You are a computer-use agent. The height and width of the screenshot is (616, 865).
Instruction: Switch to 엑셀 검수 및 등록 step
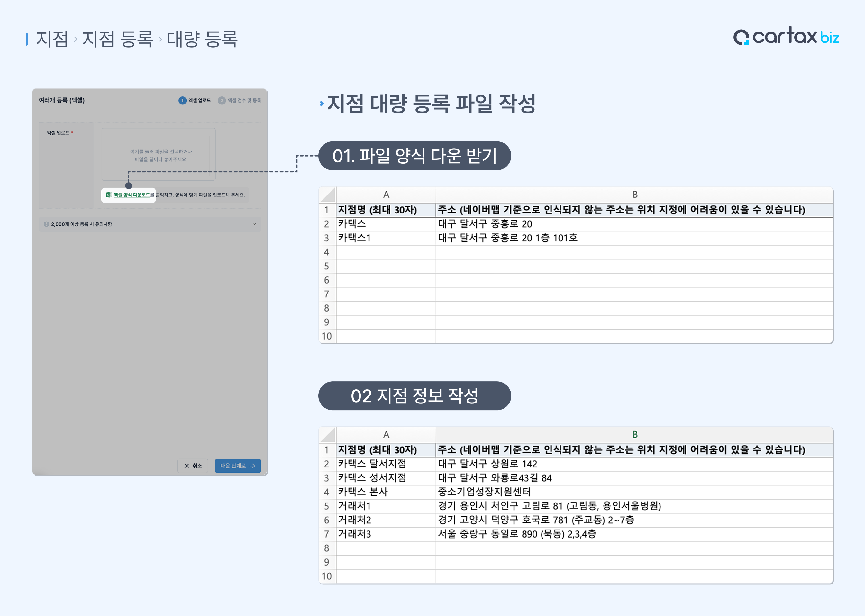click(244, 101)
